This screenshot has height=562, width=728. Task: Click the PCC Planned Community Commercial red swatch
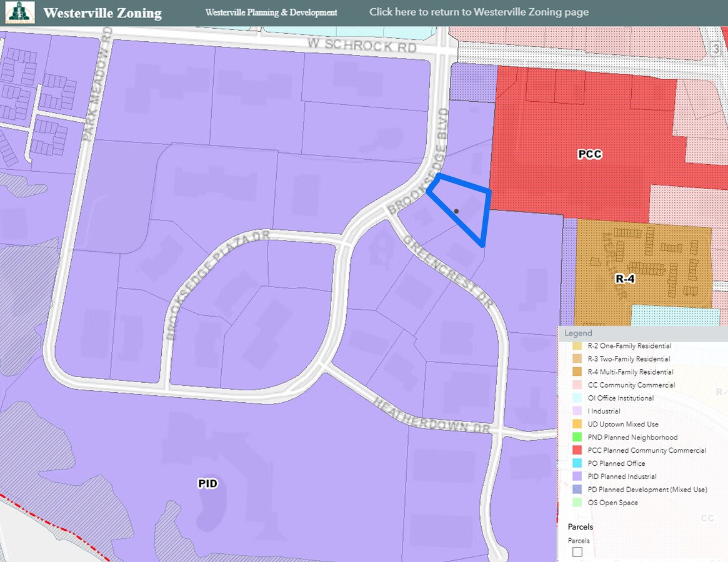(577, 450)
